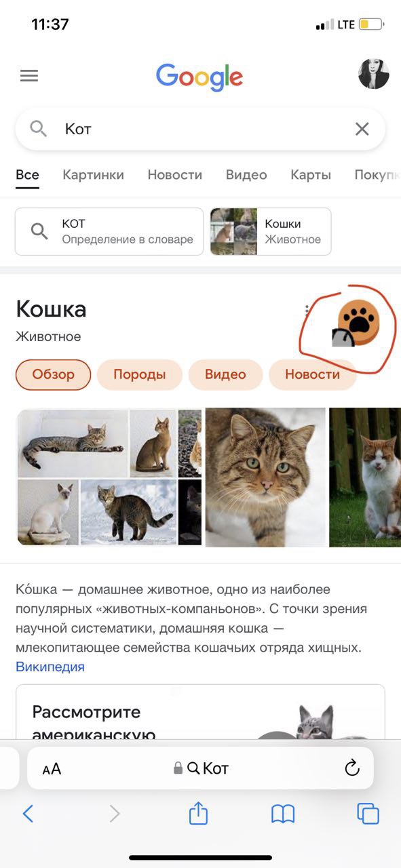Switch to the Новости search tab
This screenshot has width=401, height=868.
tap(175, 174)
